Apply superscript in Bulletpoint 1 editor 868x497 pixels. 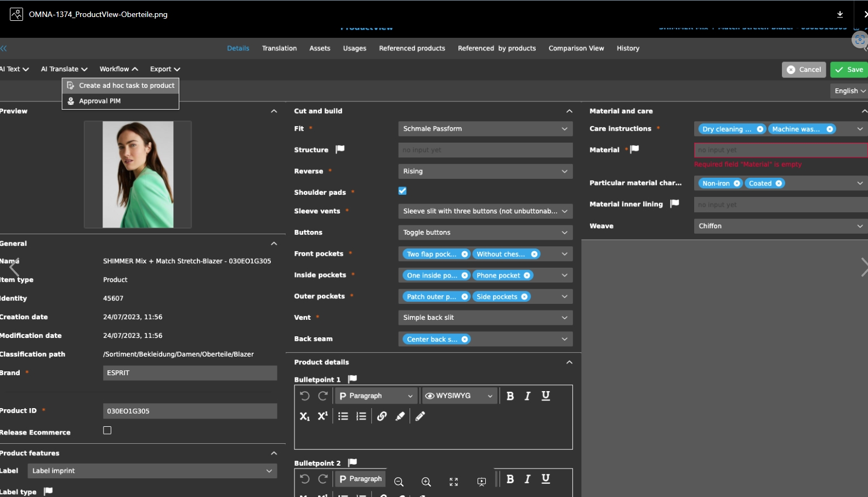point(322,416)
